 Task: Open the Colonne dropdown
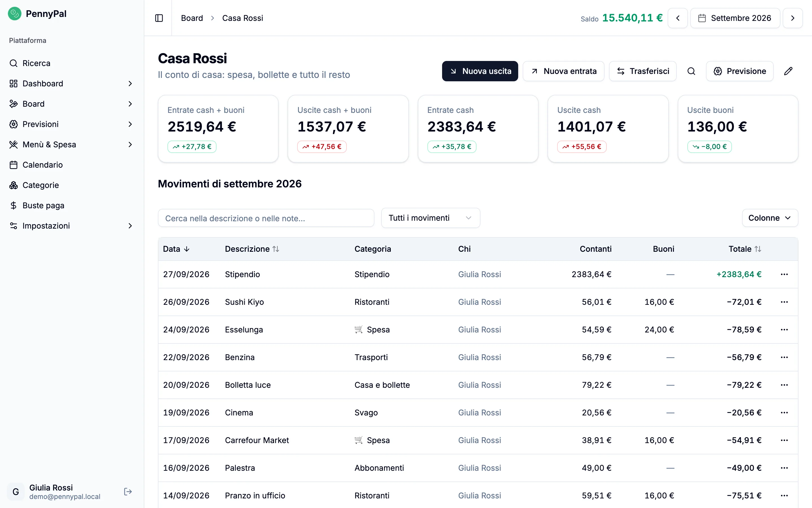(770, 218)
